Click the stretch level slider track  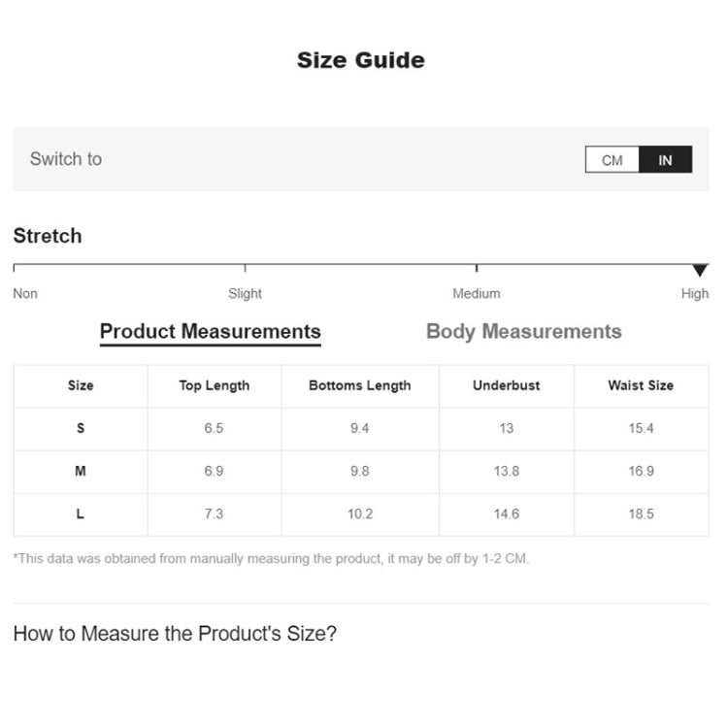tap(359, 265)
